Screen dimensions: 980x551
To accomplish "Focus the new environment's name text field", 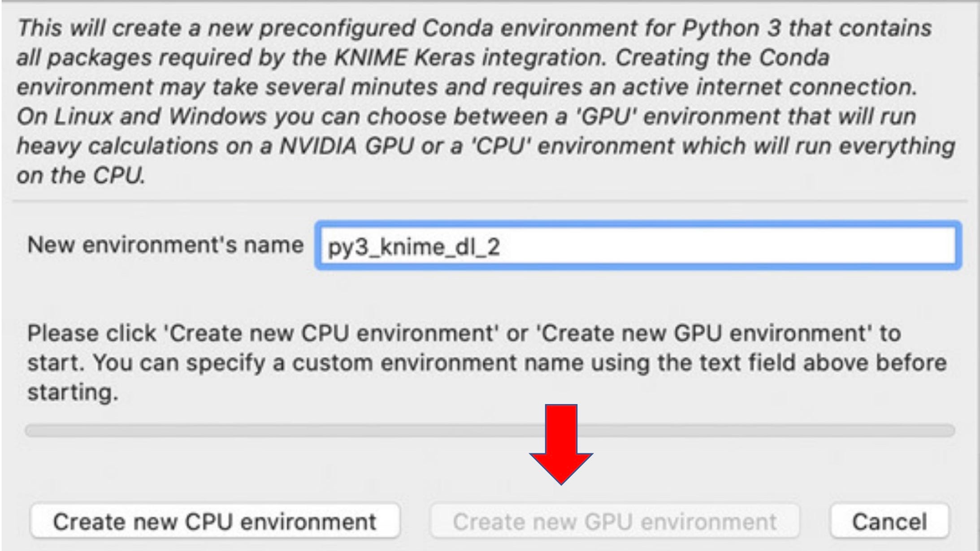I will pos(672,245).
